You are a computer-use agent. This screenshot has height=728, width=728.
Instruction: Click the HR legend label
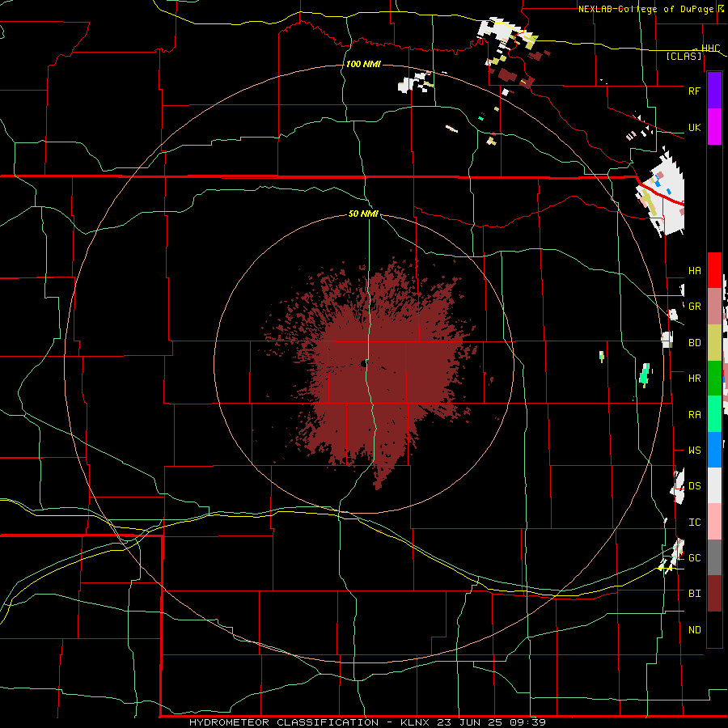tap(694, 379)
